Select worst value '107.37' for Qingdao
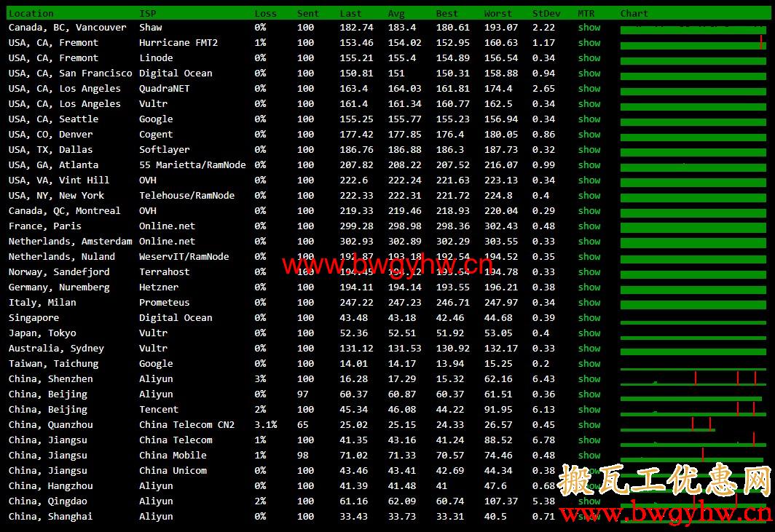Screen dimensions: 775x532 (x=500, y=502)
